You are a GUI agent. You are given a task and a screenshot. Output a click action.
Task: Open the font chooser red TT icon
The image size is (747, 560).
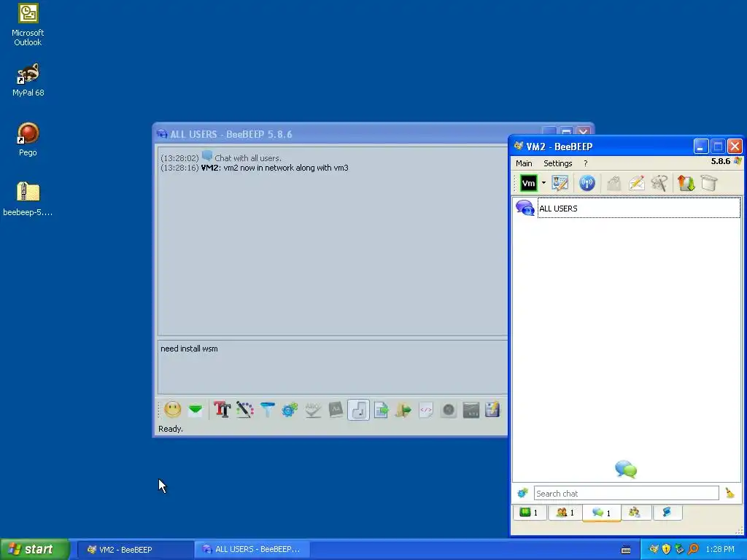tap(222, 410)
